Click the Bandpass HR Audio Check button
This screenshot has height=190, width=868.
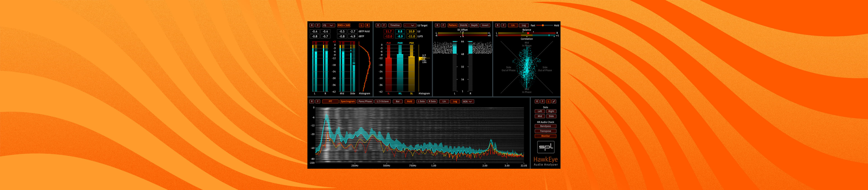tap(545, 126)
